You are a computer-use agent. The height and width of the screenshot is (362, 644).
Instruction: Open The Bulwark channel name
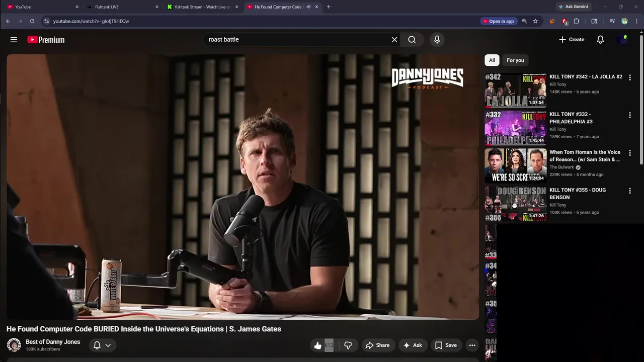point(561,167)
